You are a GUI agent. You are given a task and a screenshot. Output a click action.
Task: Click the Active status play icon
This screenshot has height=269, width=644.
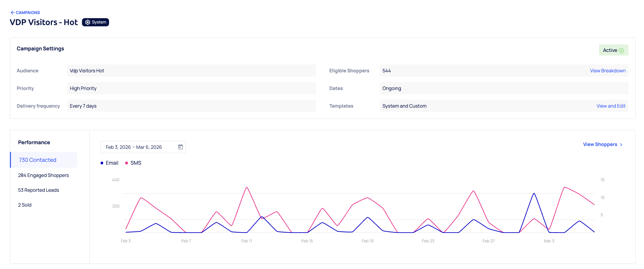click(622, 51)
